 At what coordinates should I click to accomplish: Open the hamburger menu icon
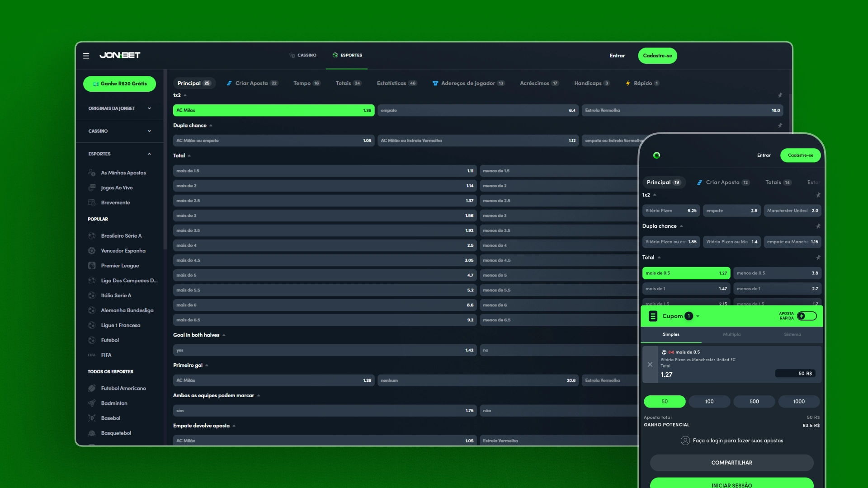(x=86, y=56)
